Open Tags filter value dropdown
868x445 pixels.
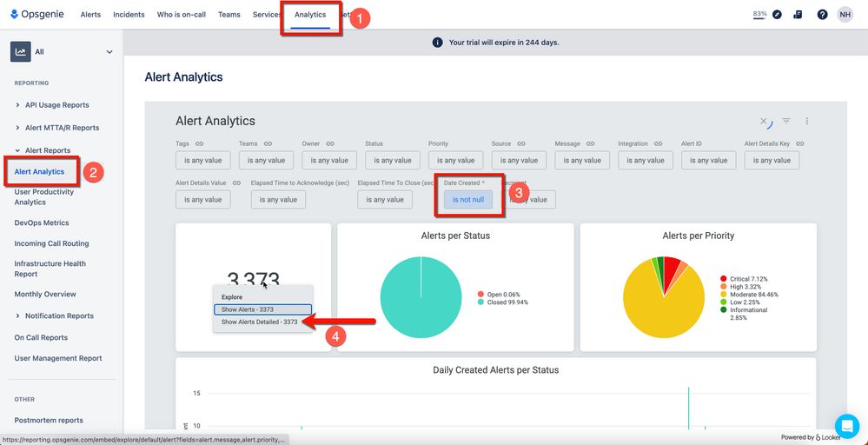203,161
